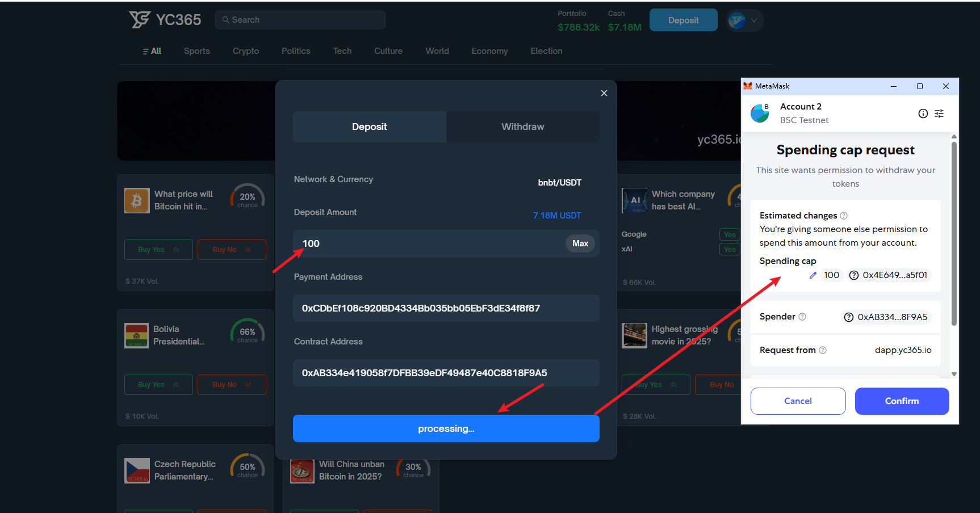Click the BSC Testnet network label
The height and width of the screenshot is (513, 980).
[x=804, y=120]
